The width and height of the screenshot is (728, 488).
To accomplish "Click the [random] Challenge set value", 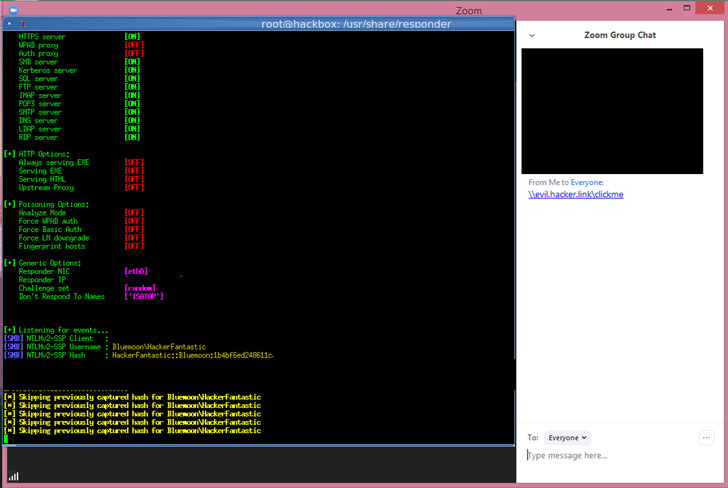I will point(140,288).
